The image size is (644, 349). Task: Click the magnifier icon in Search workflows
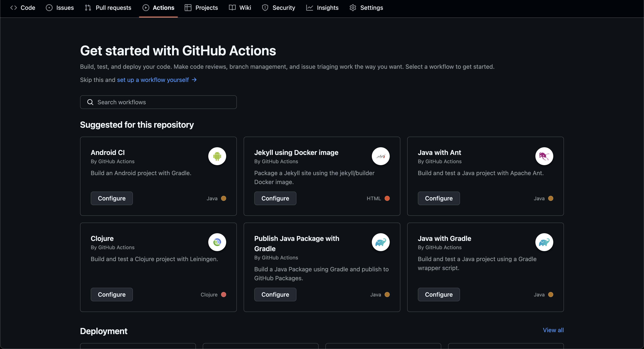point(90,102)
